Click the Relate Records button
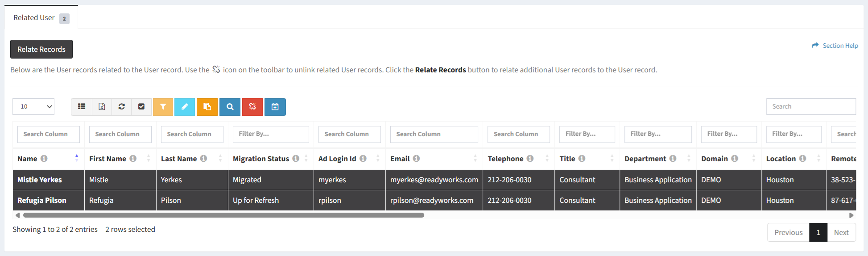Viewport: 868px width, 256px height. point(41,49)
